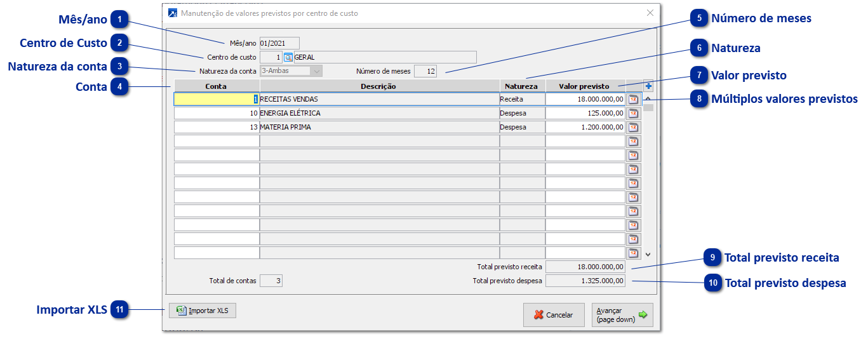Click the Total previsto receita value
Viewport: 868px width, 341px height.
click(585, 267)
